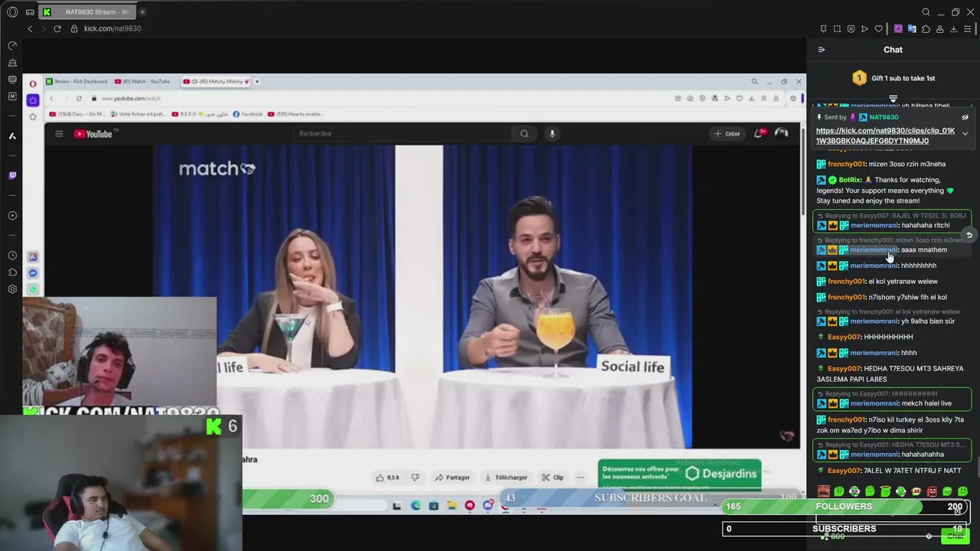Open sidebar settings gear
This screenshot has height=551, width=980.
pyautogui.click(x=12, y=289)
